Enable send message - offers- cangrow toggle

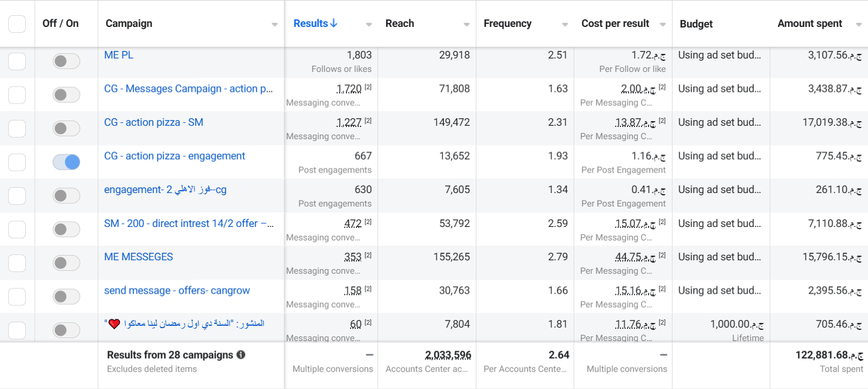[66, 297]
